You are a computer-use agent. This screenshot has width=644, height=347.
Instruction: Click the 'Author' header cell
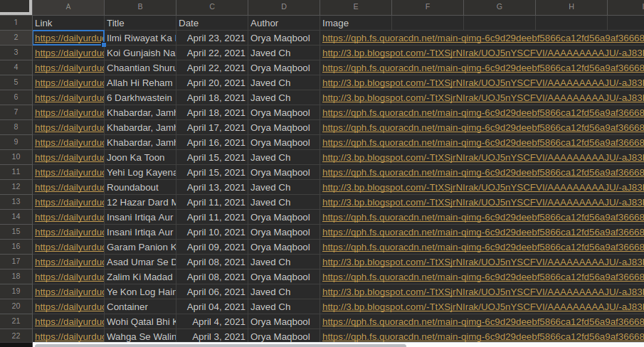point(284,23)
